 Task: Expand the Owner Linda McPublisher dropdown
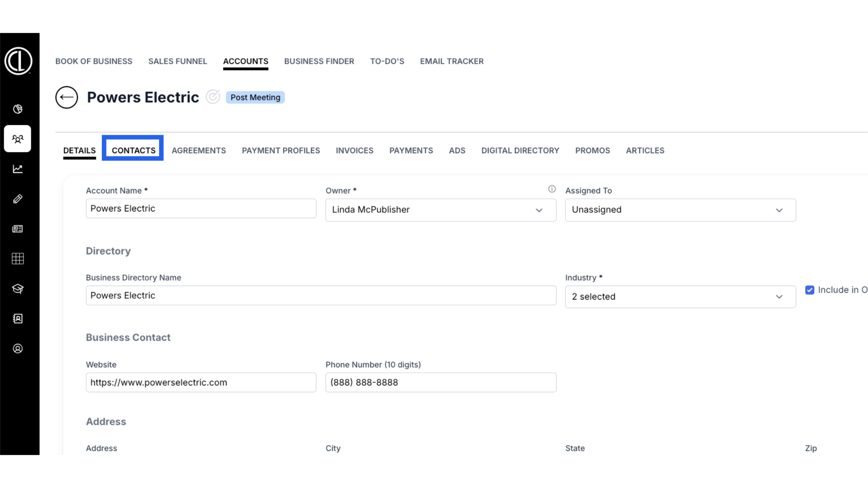click(440, 210)
